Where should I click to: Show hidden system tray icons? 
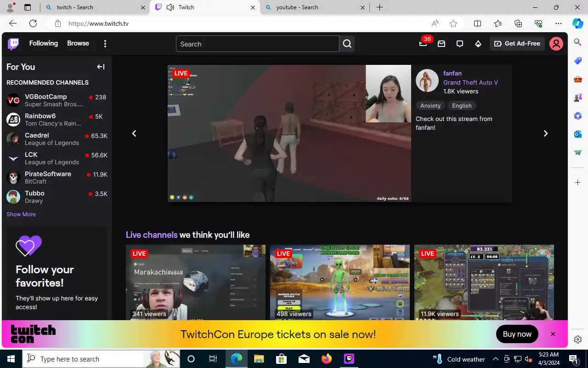[x=496, y=359]
